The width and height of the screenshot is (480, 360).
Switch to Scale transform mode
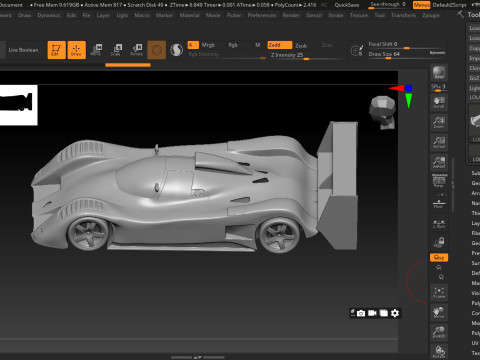(116, 50)
